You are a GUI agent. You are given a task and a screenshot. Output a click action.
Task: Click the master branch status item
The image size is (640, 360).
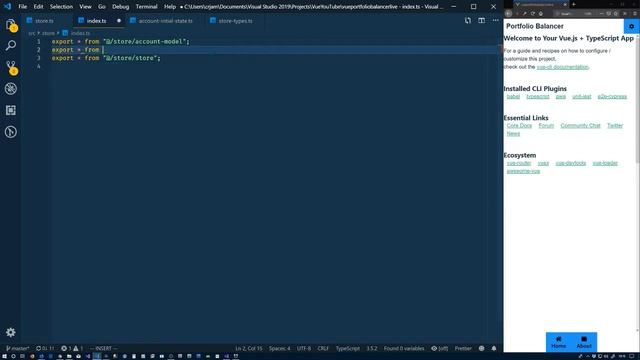click(x=18, y=348)
